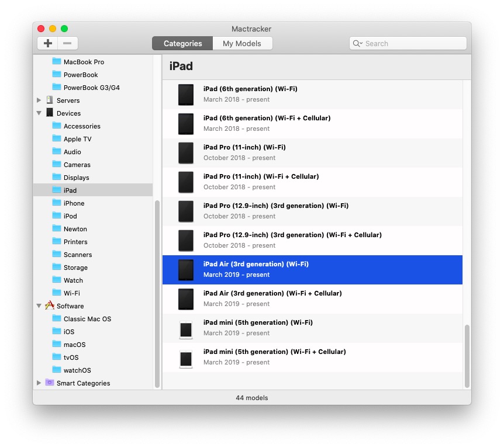Click iPad Pro (11-inch) (Wi-Fi + Cellular) thumbnail

pyautogui.click(x=186, y=182)
